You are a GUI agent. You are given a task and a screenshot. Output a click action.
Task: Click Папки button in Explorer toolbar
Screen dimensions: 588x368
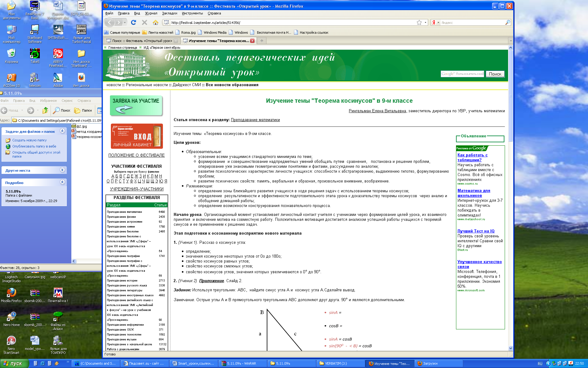point(83,110)
